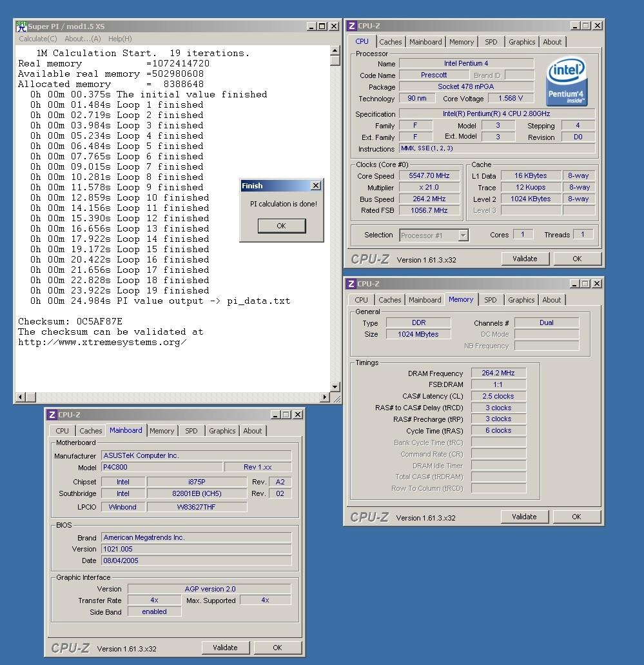Viewport: 644px width, 665px height.
Task: Select CPU tab in Memory window
Action: point(361,300)
